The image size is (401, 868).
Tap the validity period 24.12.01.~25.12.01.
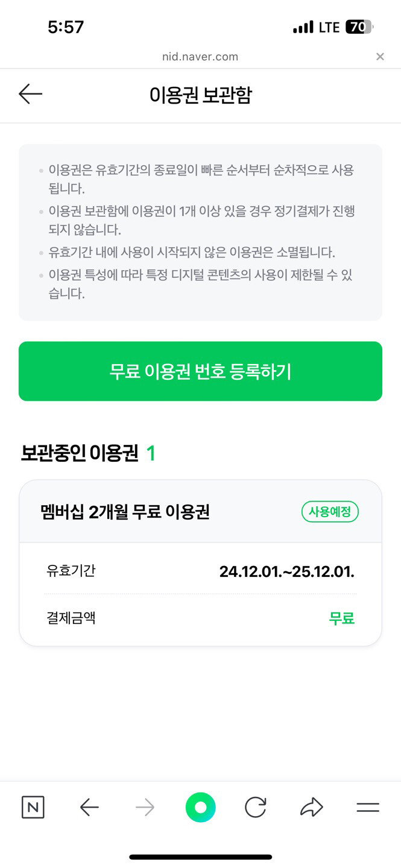tap(286, 571)
